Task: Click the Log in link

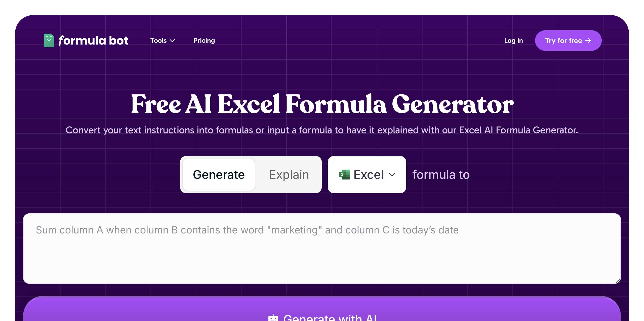Action: (513, 41)
